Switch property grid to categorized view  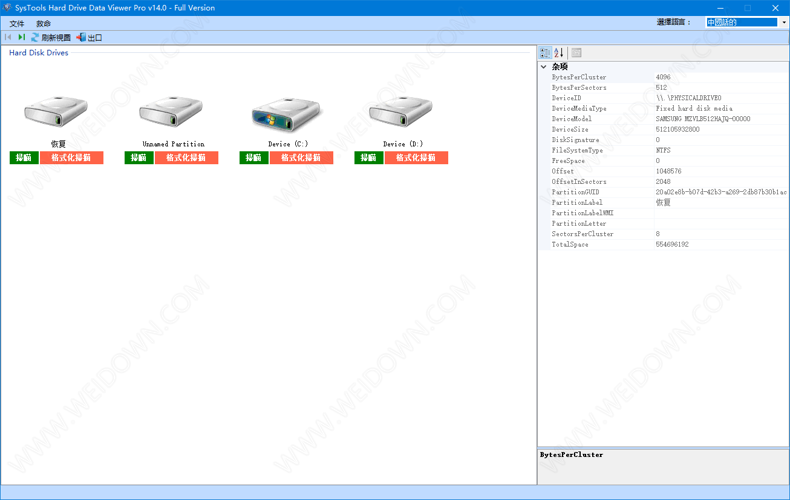pyautogui.click(x=545, y=53)
